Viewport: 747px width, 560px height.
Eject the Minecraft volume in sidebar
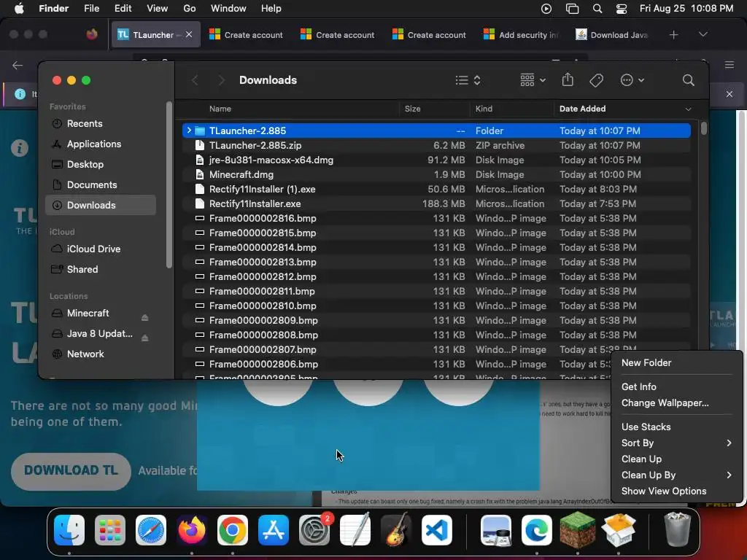(145, 317)
